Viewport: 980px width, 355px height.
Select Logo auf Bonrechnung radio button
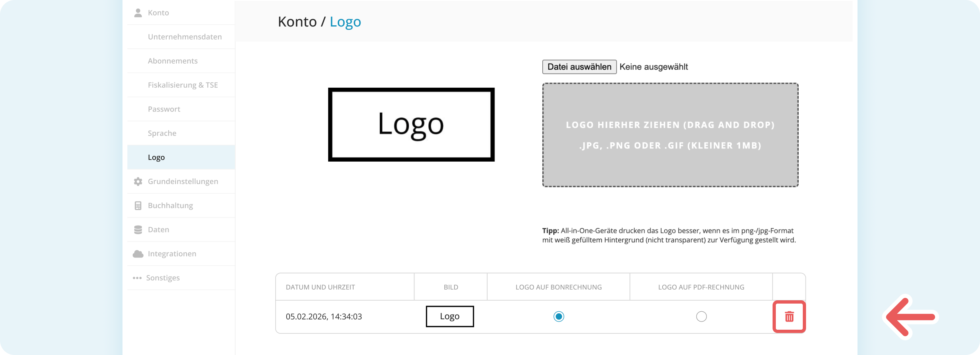tap(559, 317)
